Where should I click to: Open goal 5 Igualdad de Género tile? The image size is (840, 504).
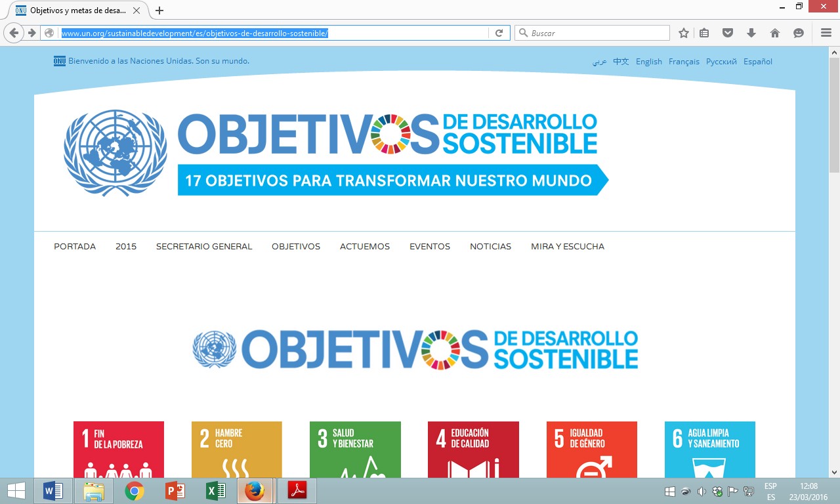(x=592, y=450)
